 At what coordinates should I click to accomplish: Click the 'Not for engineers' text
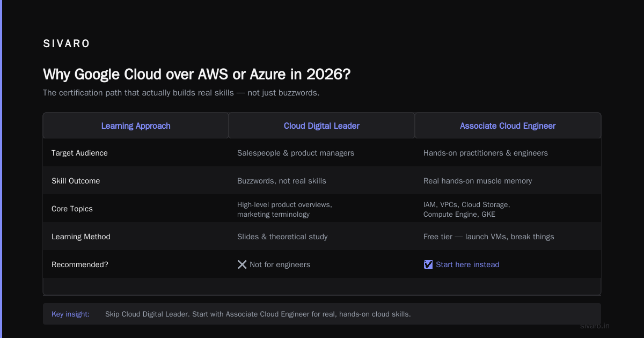[x=280, y=264]
